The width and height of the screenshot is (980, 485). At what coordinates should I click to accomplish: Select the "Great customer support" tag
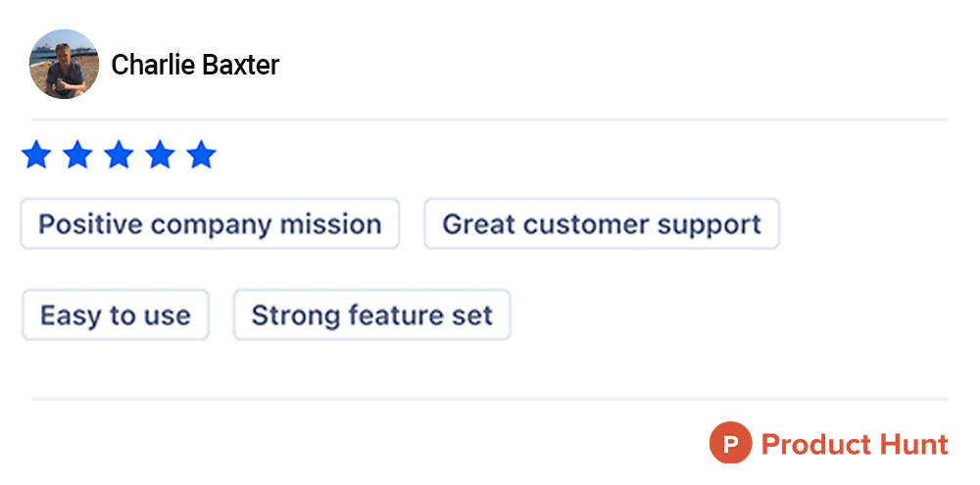(x=602, y=224)
